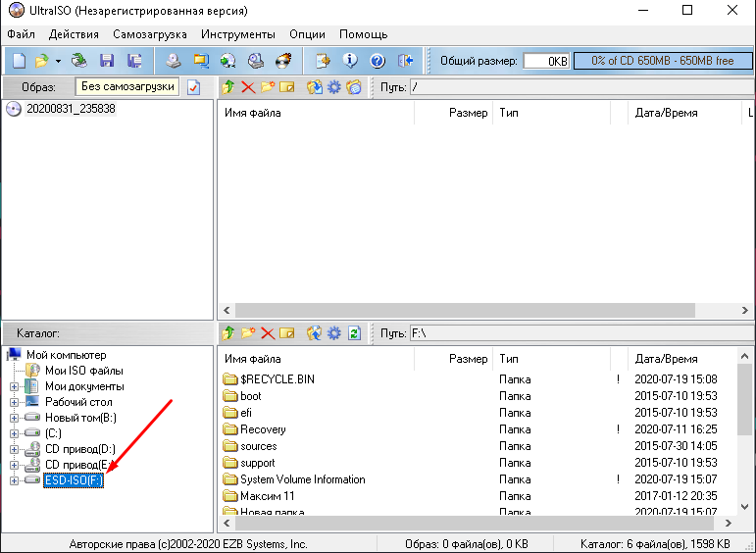Open the Опции menu
This screenshot has width=756, height=553.
[307, 34]
